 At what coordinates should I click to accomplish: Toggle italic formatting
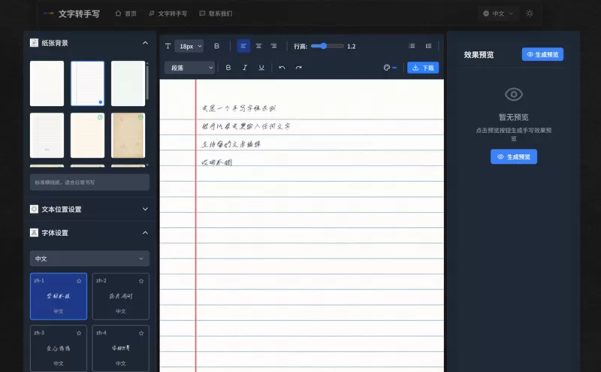245,67
